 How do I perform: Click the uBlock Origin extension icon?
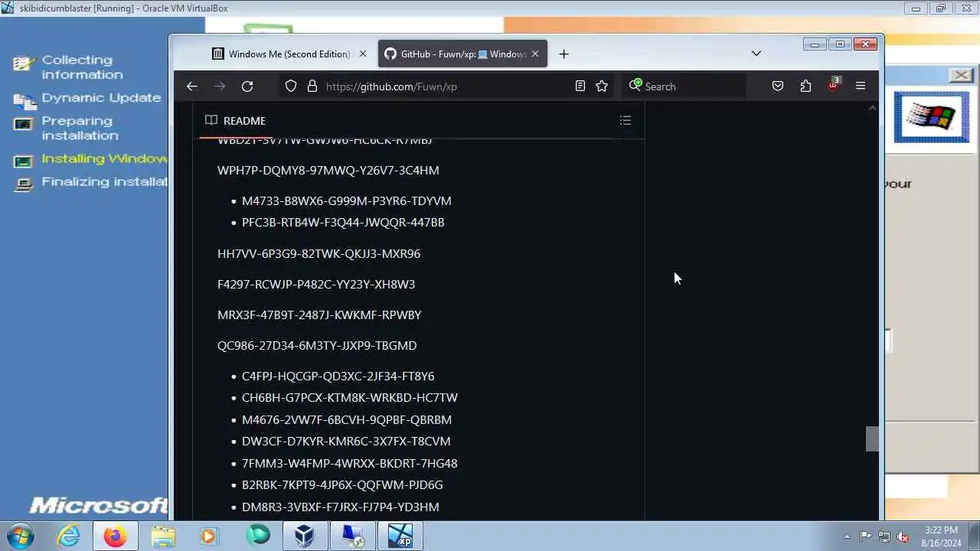834,85
